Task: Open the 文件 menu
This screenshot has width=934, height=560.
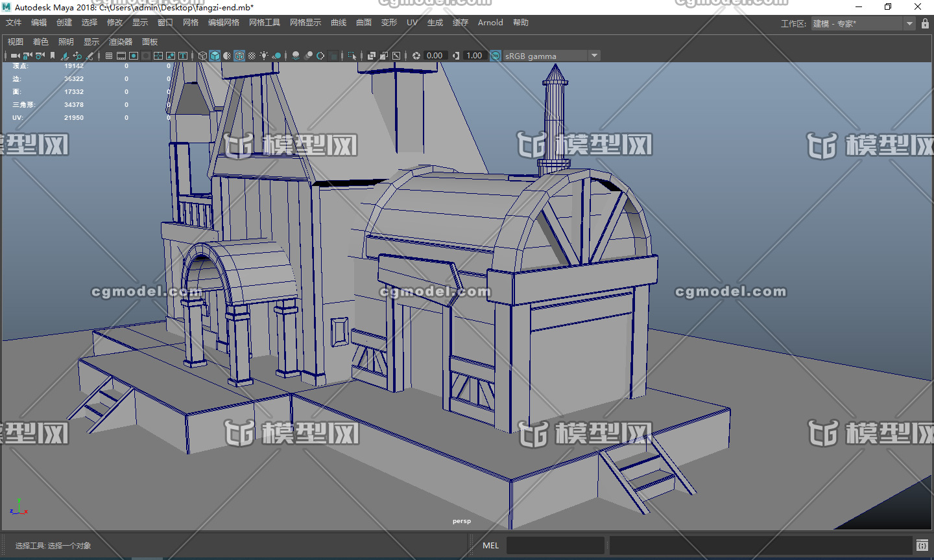Action: pos(14,23)
